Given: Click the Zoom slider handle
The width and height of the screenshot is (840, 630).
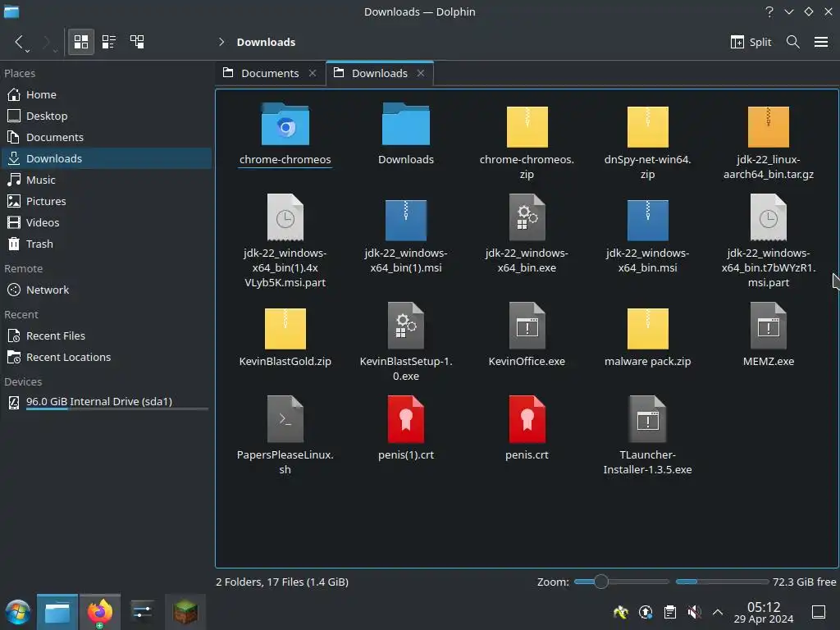Looking at the screenshot, I should point(601,582).
